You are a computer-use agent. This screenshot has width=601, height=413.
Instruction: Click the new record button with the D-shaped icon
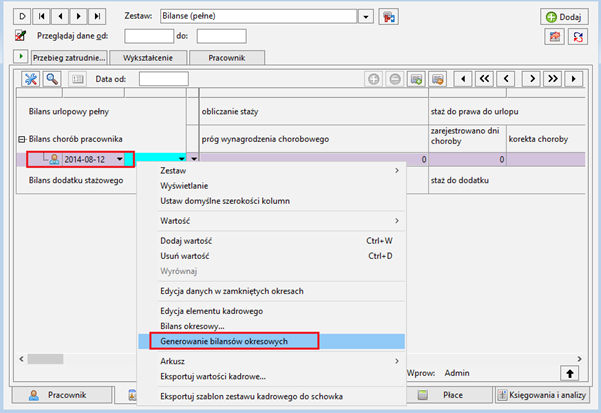coord(22,16)
